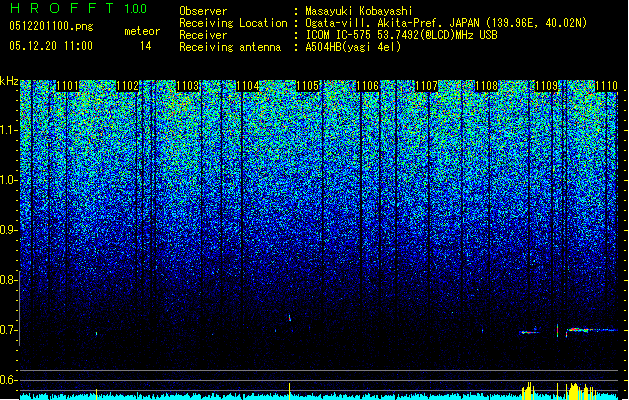Image resolution: width=629 pixels, height=400 pixels.
Task: Click the 1106 minute marker label
Action: [x=367, y=86]
